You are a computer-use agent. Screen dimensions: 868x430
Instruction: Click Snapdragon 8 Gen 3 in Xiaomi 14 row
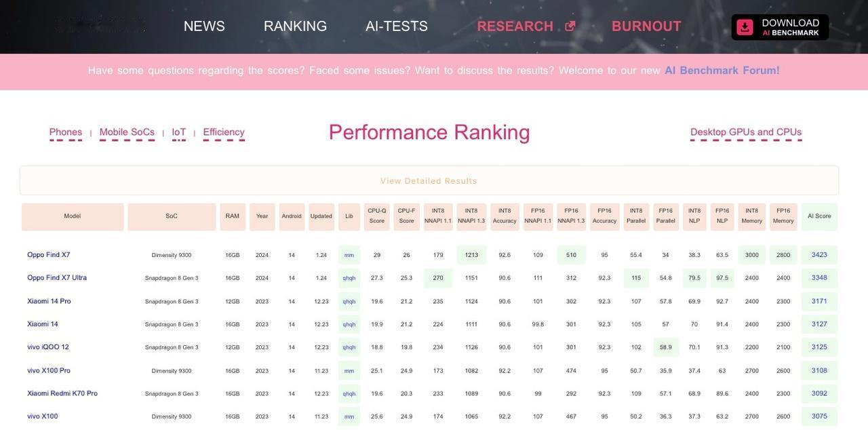pos(172,325)
